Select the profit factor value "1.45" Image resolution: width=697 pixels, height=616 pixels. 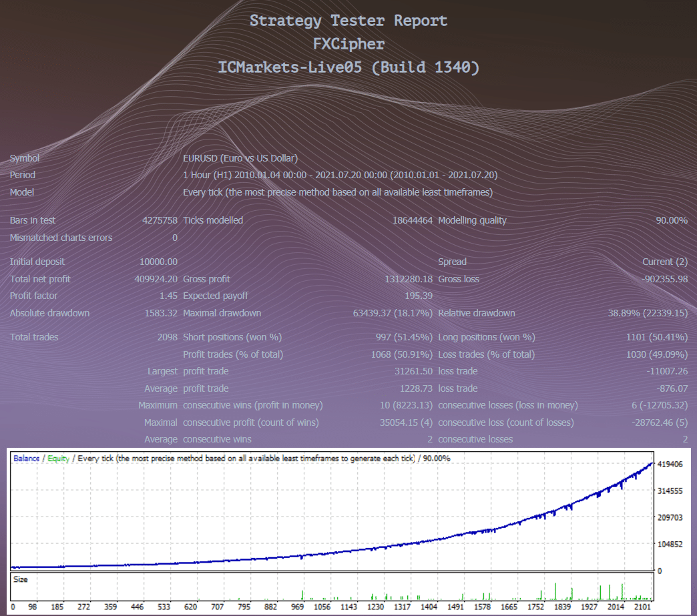point(168,296)
